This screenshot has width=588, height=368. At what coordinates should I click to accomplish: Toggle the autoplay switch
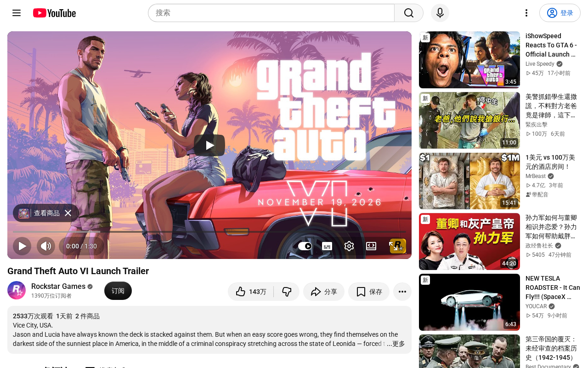[x=305, y=246]
